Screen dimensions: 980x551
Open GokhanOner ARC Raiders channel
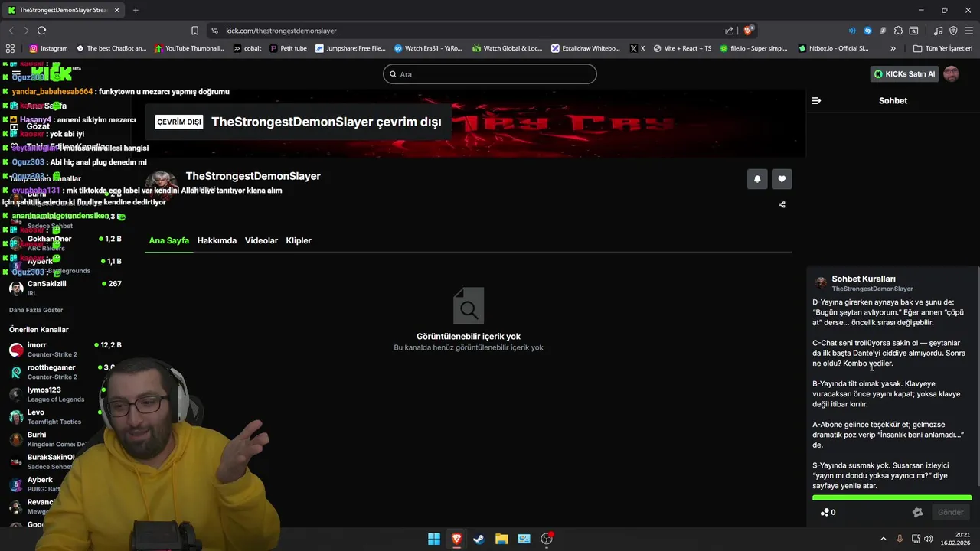click(65, 243)
